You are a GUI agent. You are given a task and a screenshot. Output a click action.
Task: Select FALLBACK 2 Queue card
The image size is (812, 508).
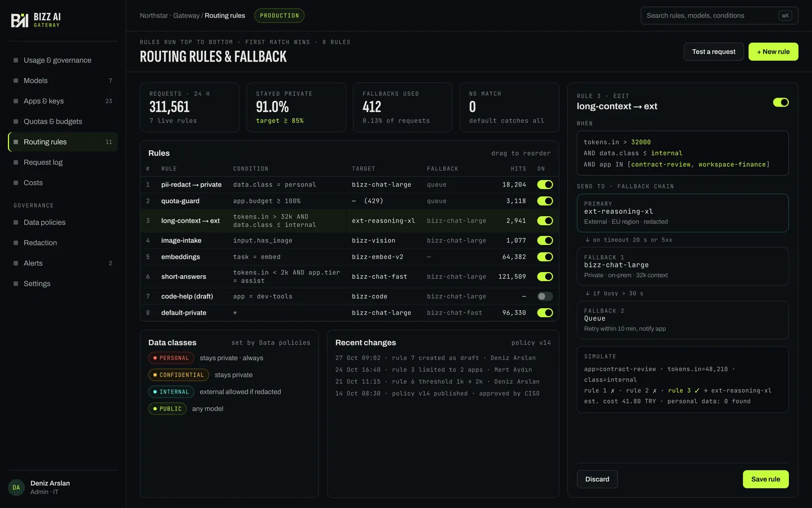coord(682,320)
